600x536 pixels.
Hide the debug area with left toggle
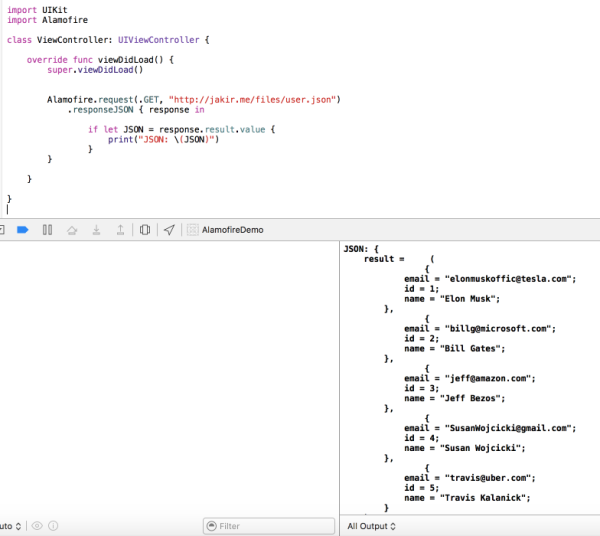pyautogui.click(x=3, y=230)
